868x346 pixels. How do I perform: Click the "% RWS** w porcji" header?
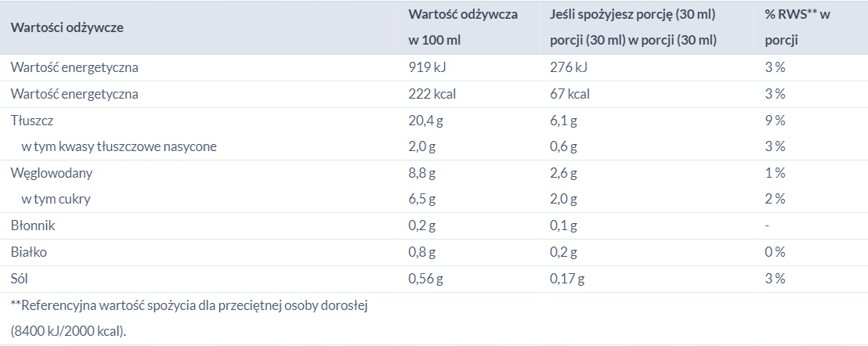797,27
